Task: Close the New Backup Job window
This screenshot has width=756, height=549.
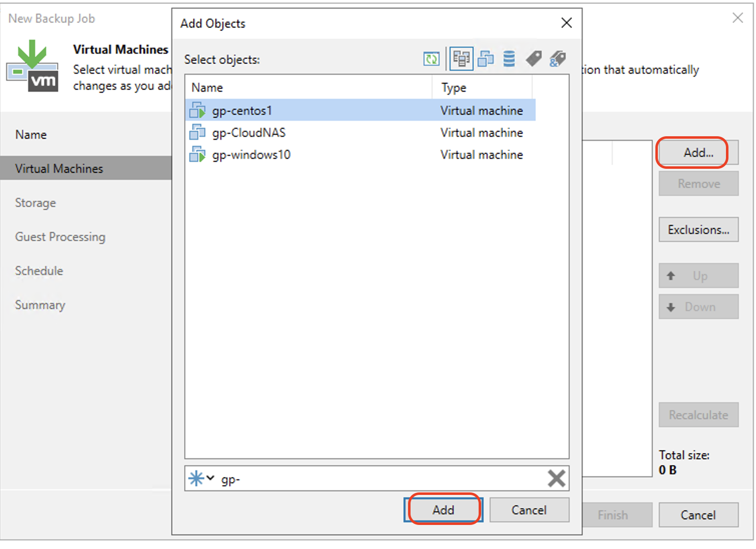Action: pos(737,18)
